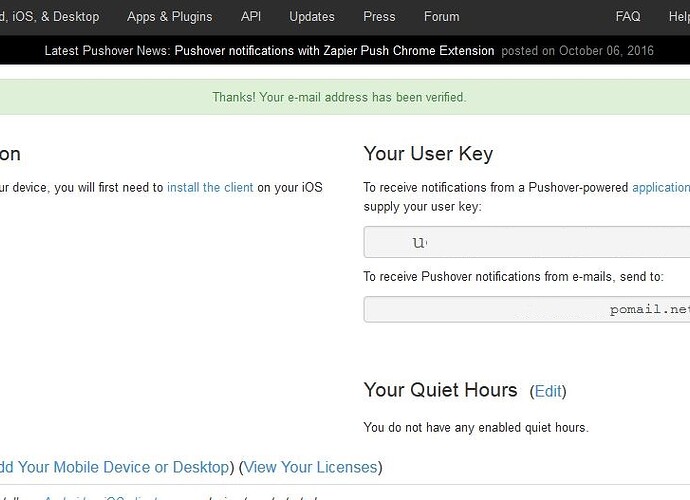Click Add Your Mobile Device or Desktop
This screenshot has width=690, height=500.
click(x=114, y=467)
